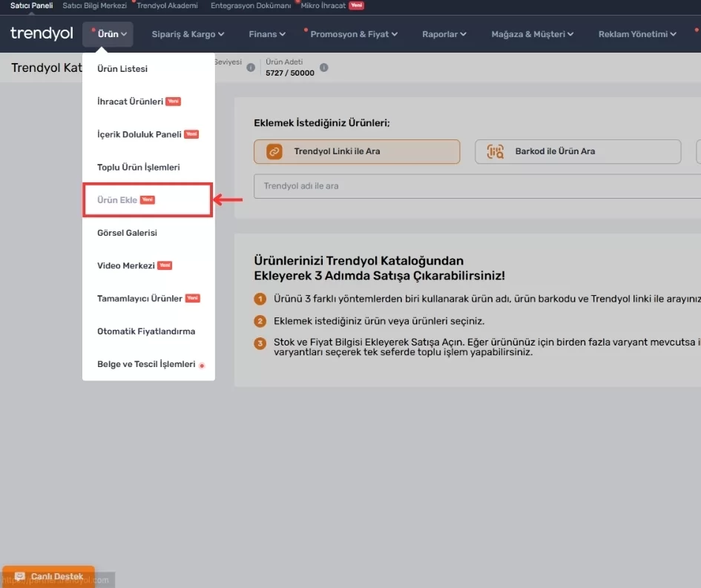Click the 5727 / 50000 product count

(x=290, y=73)
